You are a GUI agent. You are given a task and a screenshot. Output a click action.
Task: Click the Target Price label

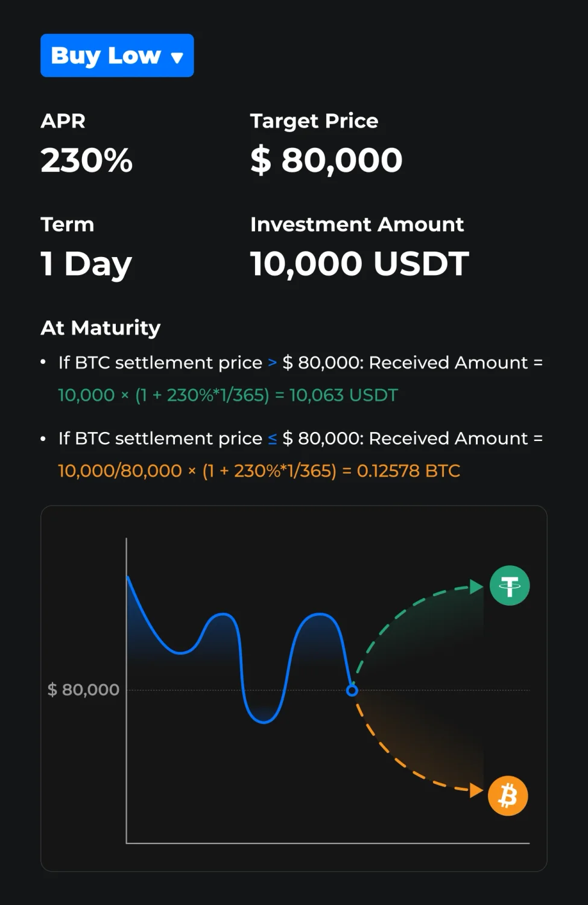point(314,121)
